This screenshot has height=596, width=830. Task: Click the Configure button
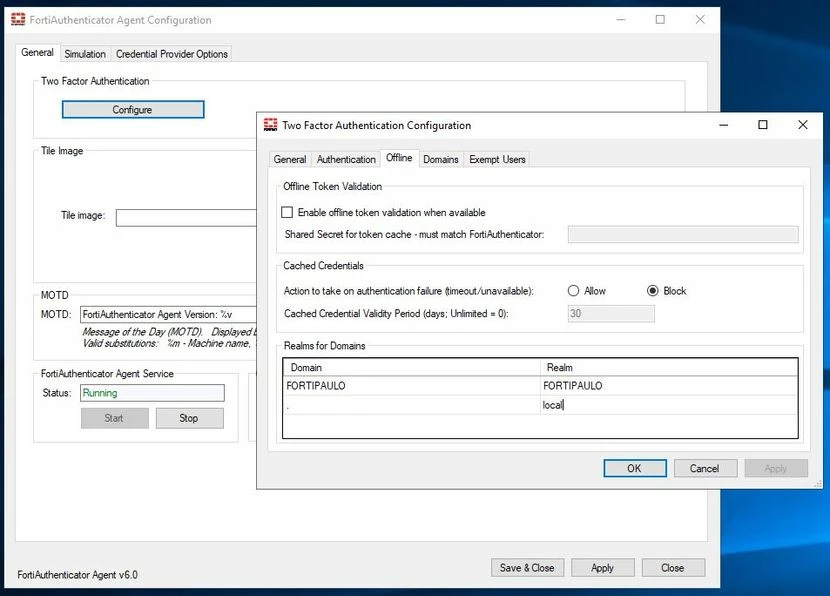[133, 110]
